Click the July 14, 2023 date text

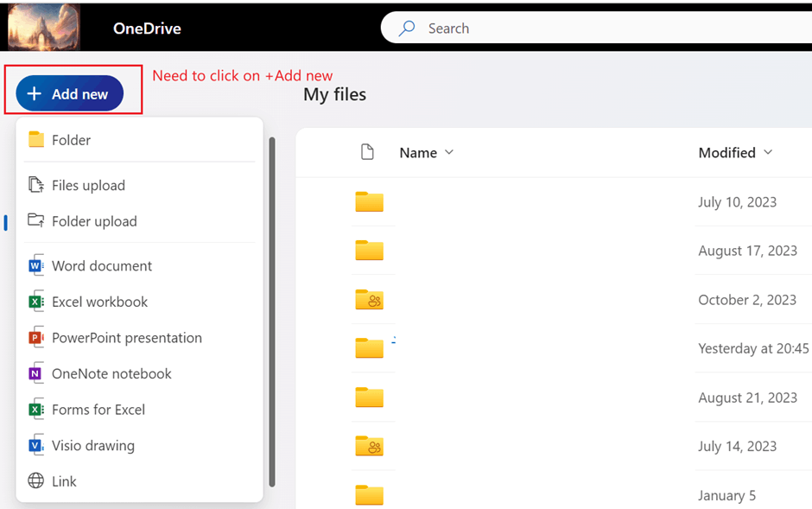pos(738,446)
